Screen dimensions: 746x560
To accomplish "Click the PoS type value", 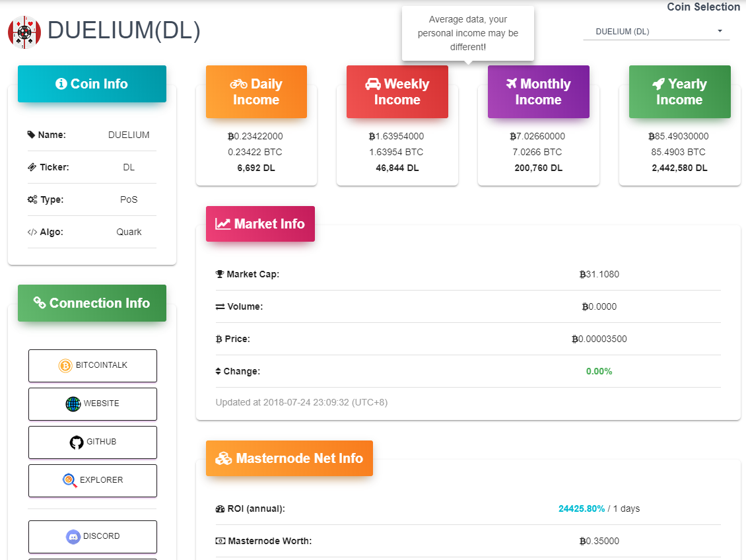I will 129,199.
